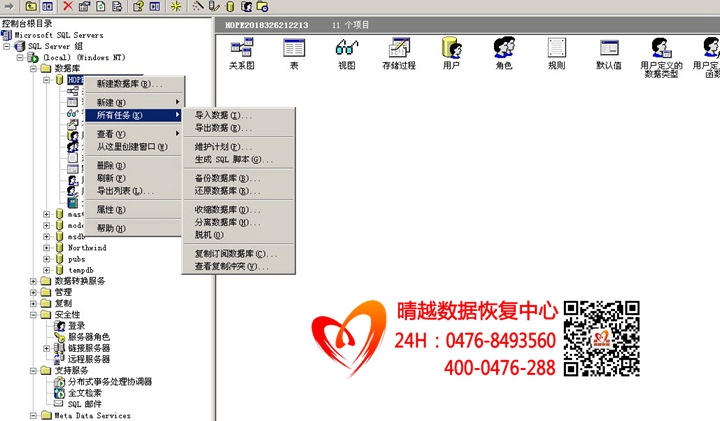Viewport: 720px width, 421px height.
Task: Collapse the 支持服务 folder
Action: (x=33, y=370)
